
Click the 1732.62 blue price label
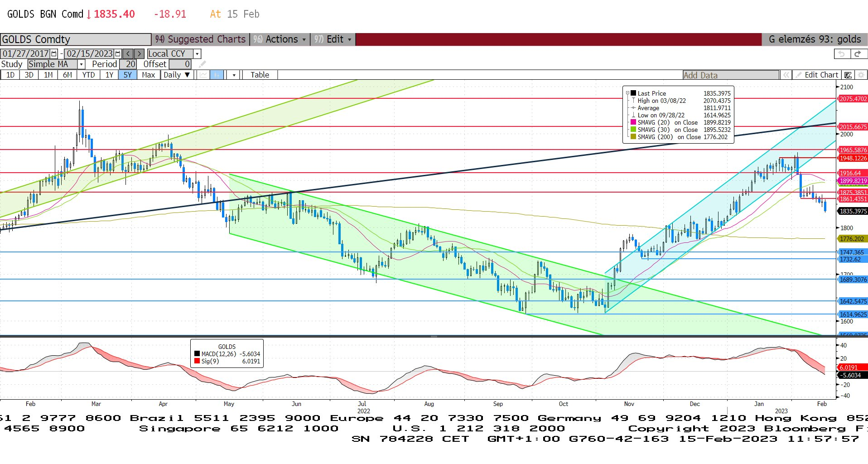[853, 260]
